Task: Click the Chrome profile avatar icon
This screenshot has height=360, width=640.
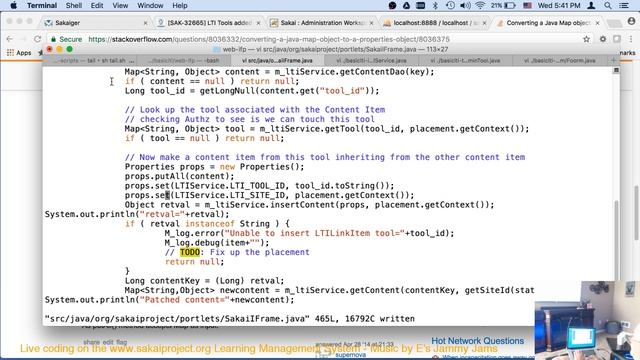Action: pos(631,21)
